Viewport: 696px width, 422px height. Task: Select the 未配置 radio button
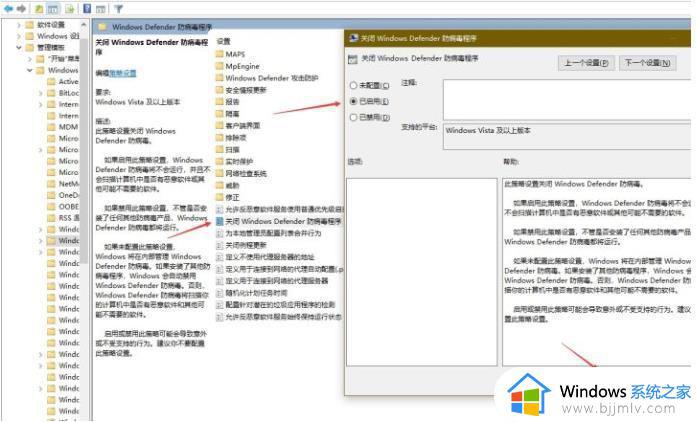pyautogui.click(x=353, y=85)
